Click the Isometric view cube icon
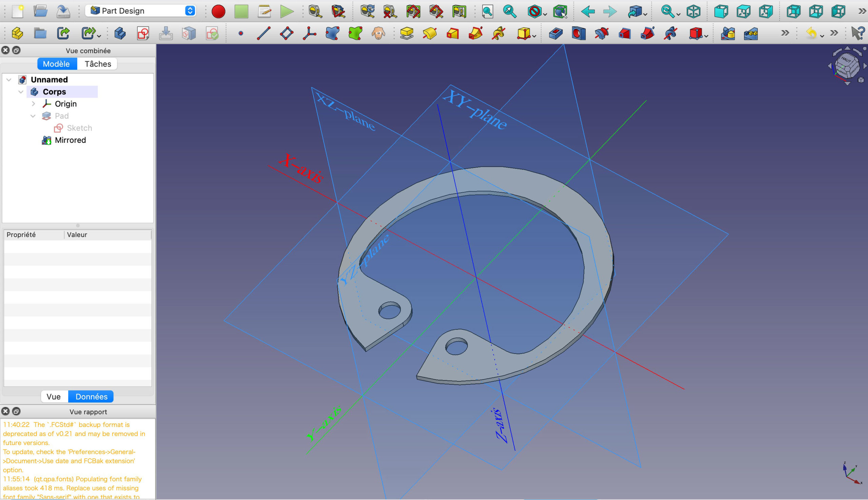 tap(693, 11)
